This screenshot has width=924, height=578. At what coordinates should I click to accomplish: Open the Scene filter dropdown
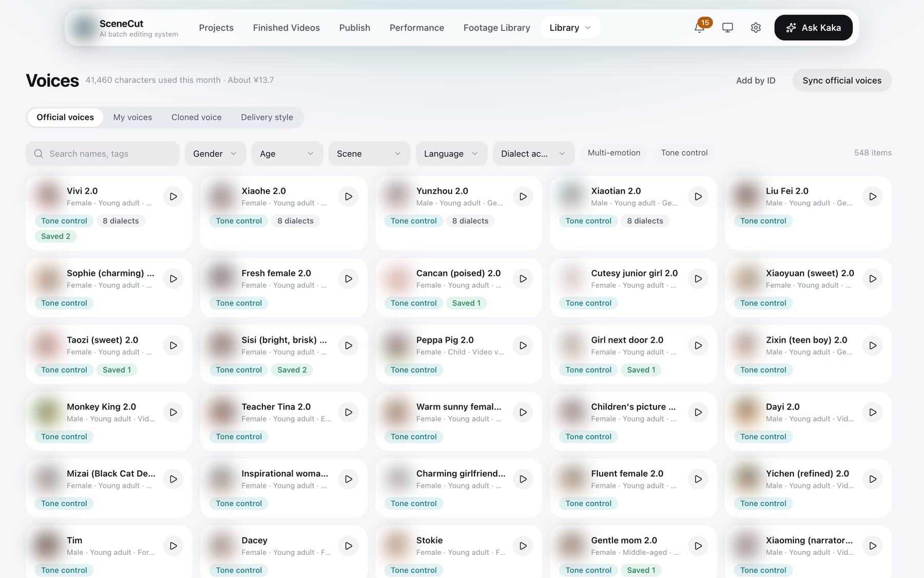pos(369,154)
